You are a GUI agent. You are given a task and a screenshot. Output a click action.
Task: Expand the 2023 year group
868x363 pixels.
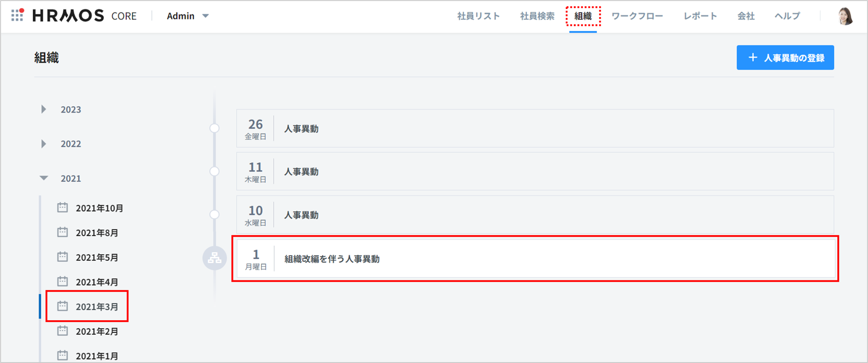(44, 109)
